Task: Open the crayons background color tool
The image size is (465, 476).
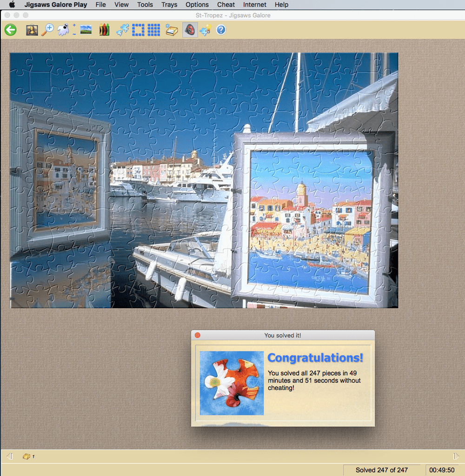Action: tap(104, 30)
